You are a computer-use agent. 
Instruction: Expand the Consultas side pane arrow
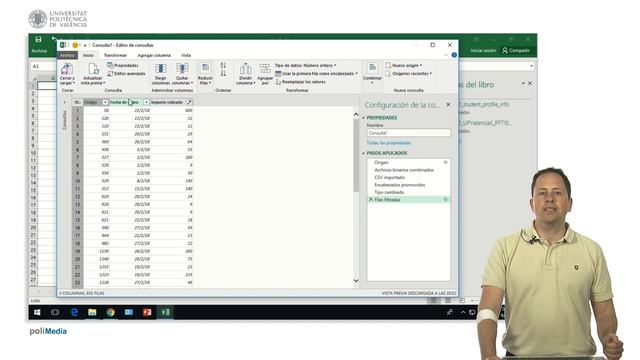tap(64, 102)
